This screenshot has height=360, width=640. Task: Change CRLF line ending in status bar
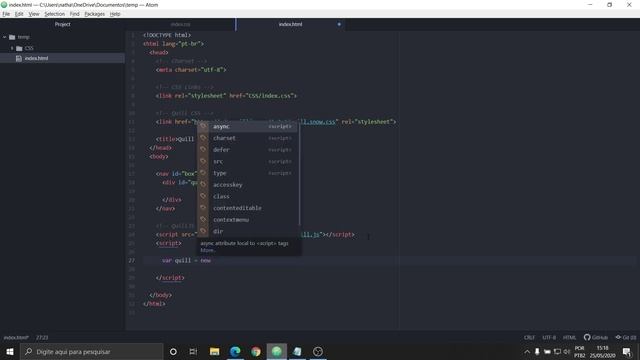(x=529, y=338)
